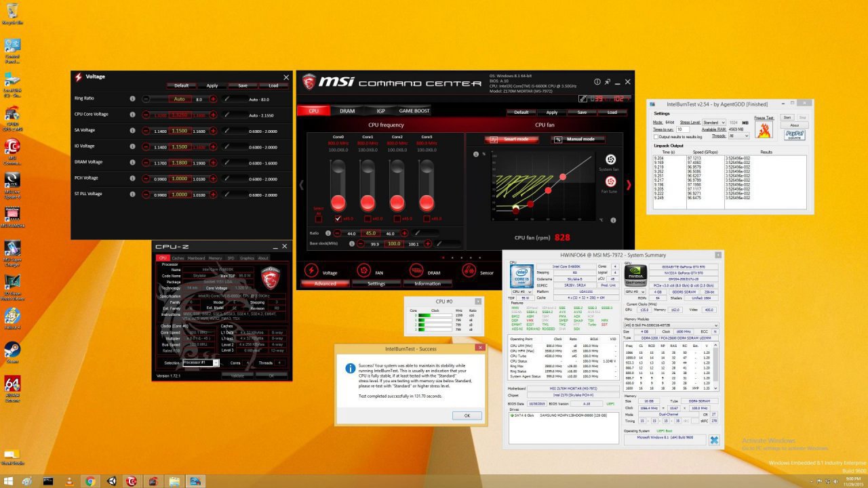Open Chrome from the taskbar
868x488 pixels.
pyautogui.click(x=90, y=481)
